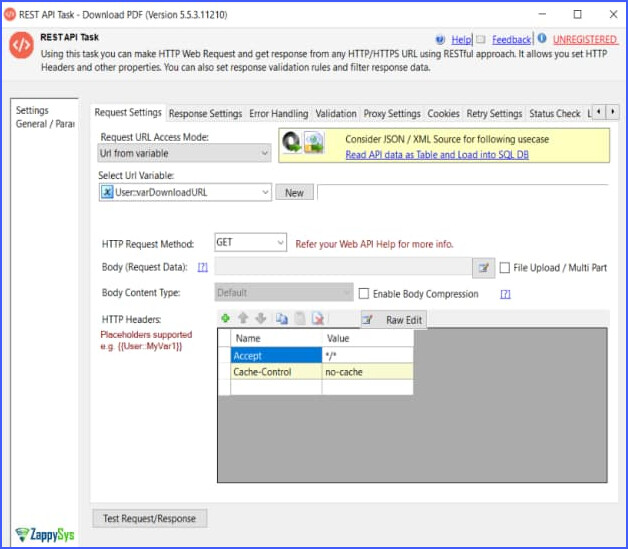Open the HTTP Request Method dropdown
Image resolution: width=628 pixels, height=549 pixels.
coord(250,242)
